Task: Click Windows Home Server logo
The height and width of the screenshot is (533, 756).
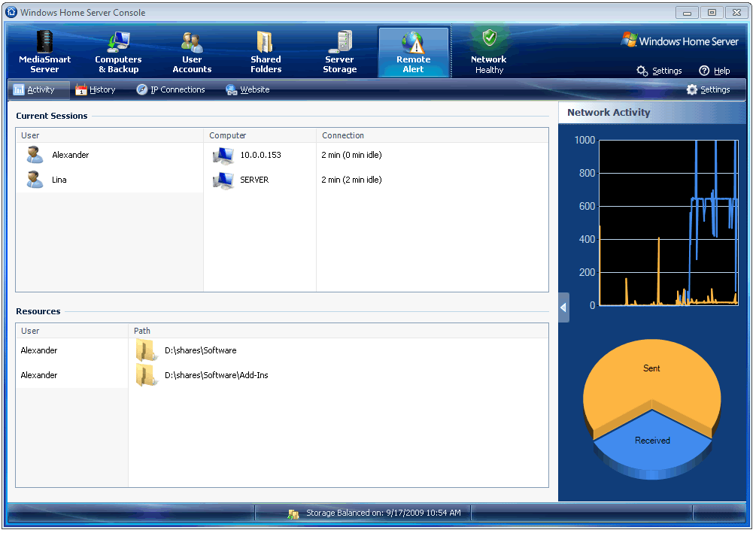Action: tap(680, 41)
